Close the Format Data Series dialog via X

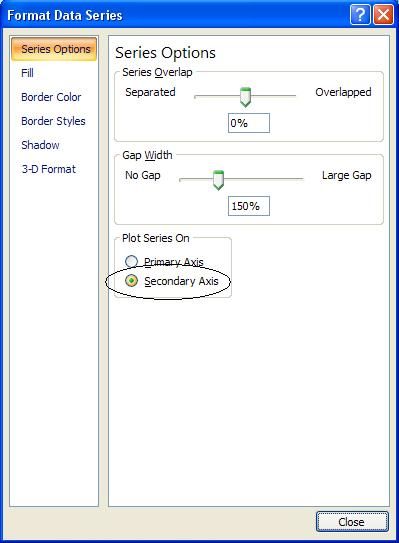383,15
